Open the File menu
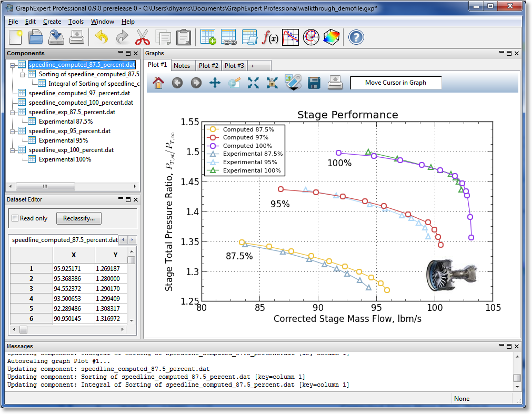Image resolution: width=532 pixels, height=414 pixels. click(13, 22)
